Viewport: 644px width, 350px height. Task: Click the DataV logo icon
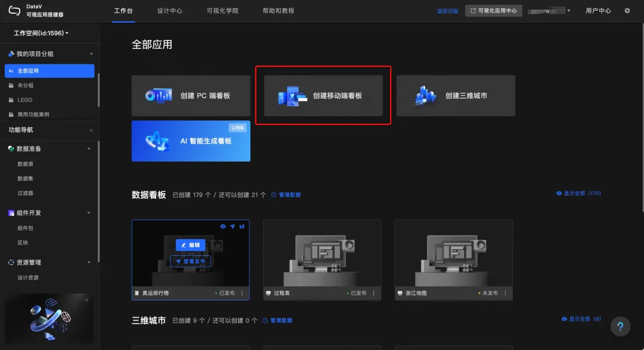(x=14, y=11)
